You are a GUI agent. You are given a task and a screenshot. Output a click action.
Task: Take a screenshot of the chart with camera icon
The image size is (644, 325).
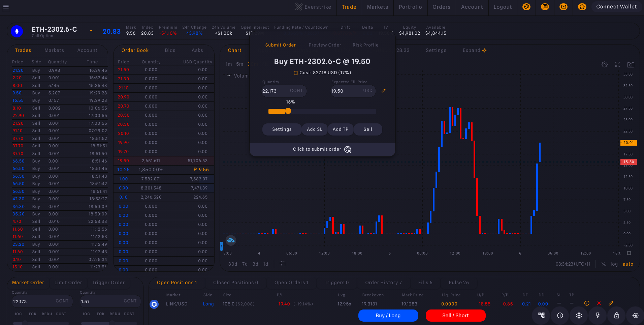631,64
